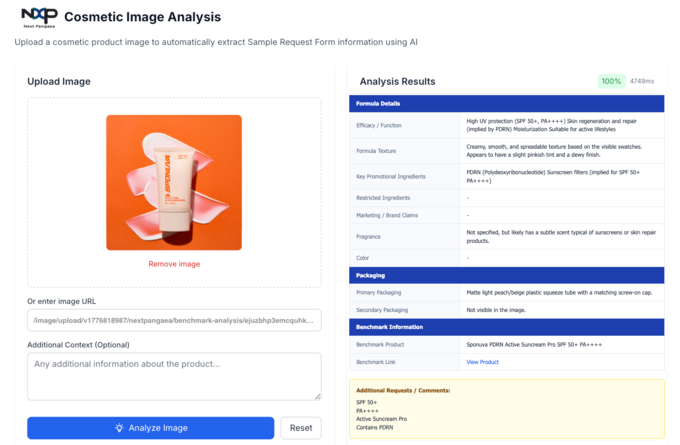This screenshot has width=680, height=445.
Task: Click the 4749ms processing time label
Action: (642, 81)
